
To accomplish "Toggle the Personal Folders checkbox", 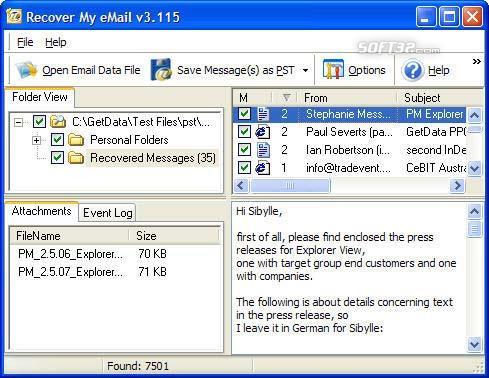I will pyautogui.click(x=57, y=140).
